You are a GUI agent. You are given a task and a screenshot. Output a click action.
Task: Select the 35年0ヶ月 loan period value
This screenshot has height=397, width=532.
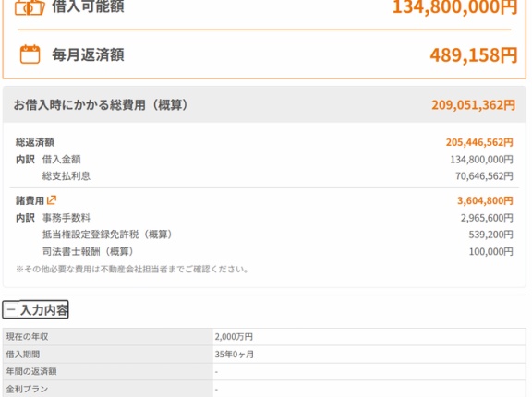point(234,355)
